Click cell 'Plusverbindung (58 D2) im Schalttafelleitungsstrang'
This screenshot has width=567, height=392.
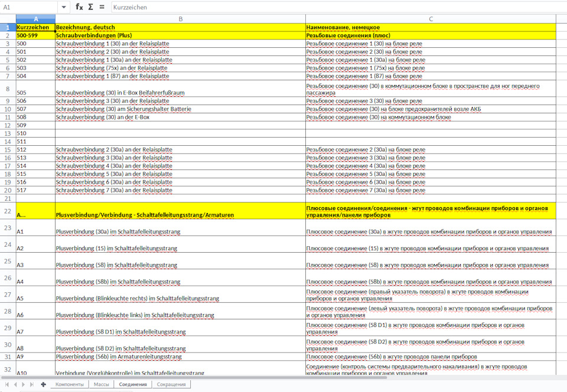[180, 344]
